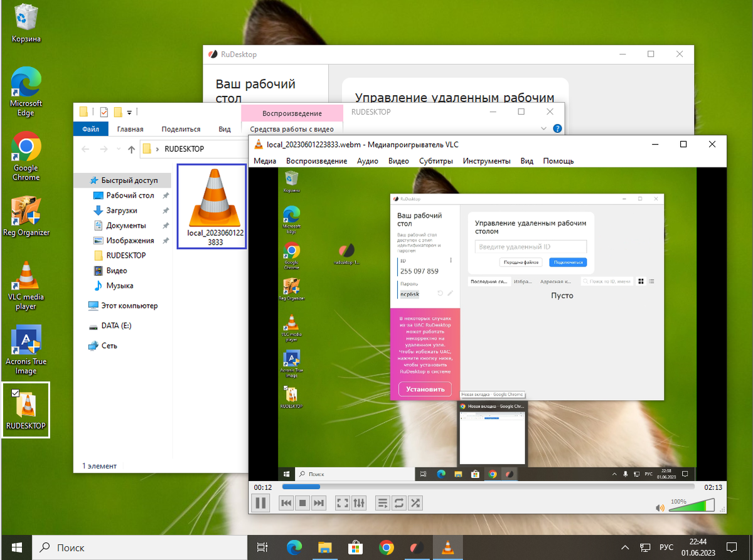Open the VLC Помощь menu
753x560 pixels.
click(558, 161)
